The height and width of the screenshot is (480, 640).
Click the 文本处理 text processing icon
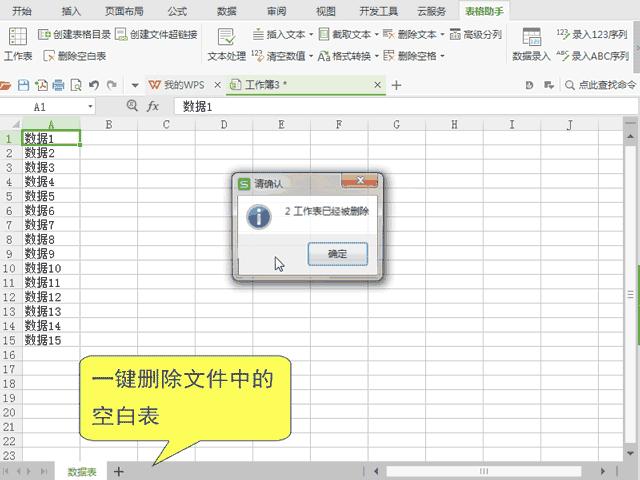227,37
